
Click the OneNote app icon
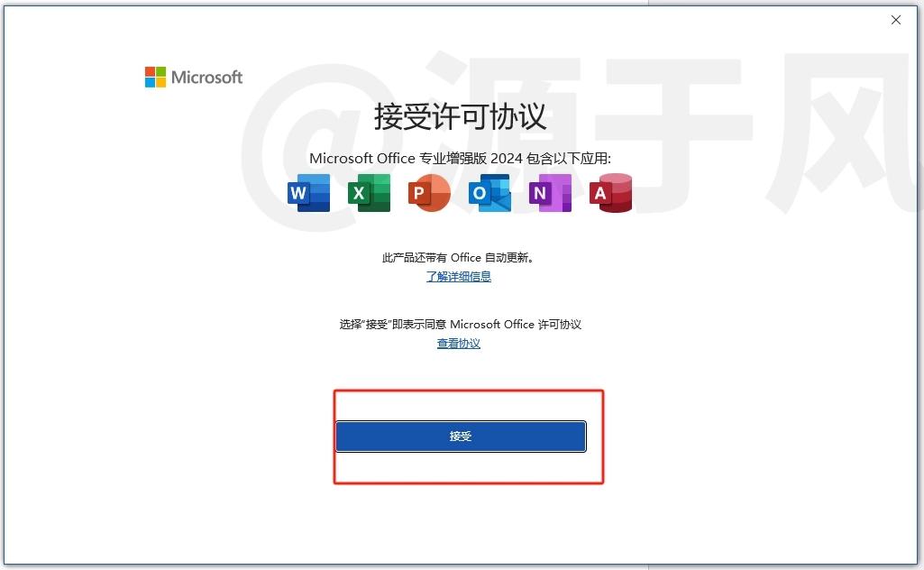550,193
